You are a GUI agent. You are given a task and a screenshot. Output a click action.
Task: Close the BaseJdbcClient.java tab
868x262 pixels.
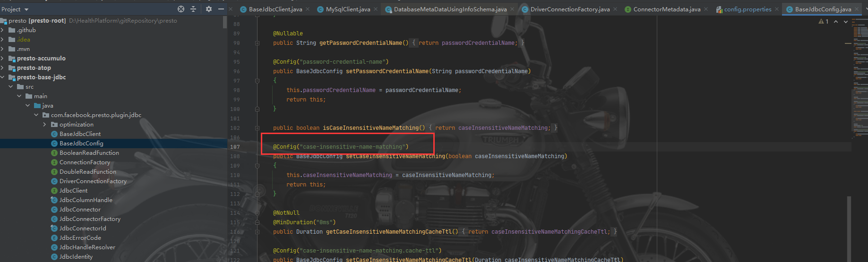(x=308, y=9)
